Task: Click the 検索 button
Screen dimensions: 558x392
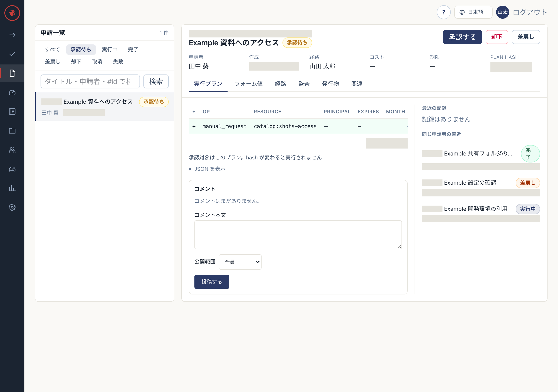Action: 156,81
